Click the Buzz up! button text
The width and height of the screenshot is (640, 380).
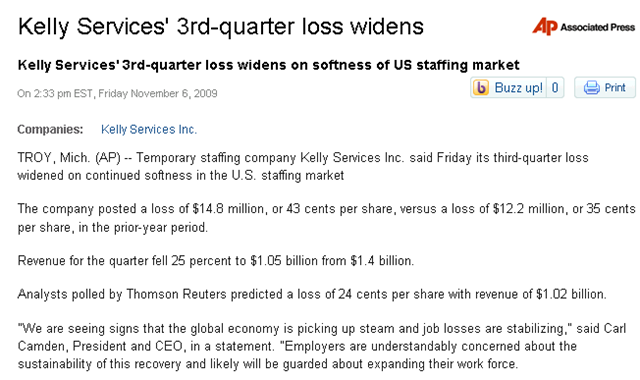coord(518,87)
